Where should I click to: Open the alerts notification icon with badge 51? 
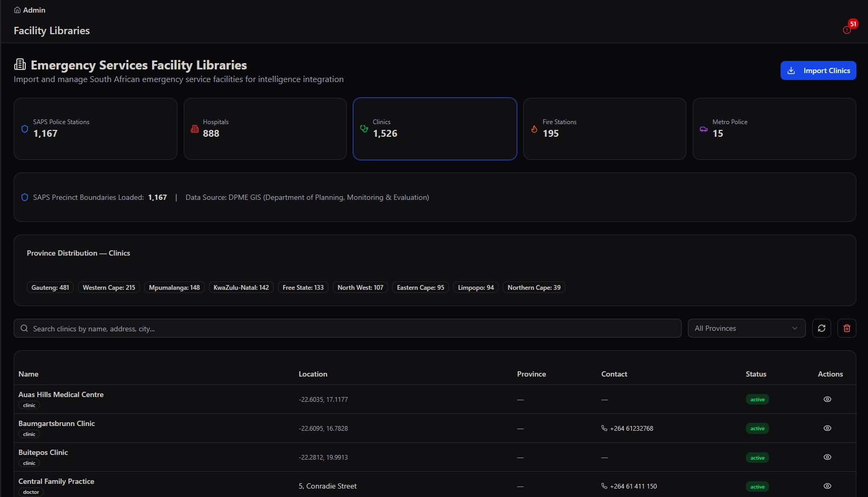(x=847, y=29)
